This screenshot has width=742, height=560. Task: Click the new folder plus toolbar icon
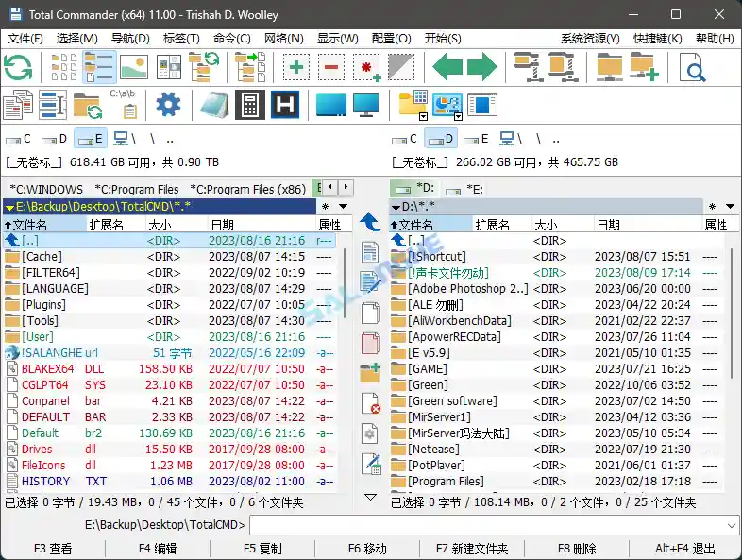click(644, 67)
